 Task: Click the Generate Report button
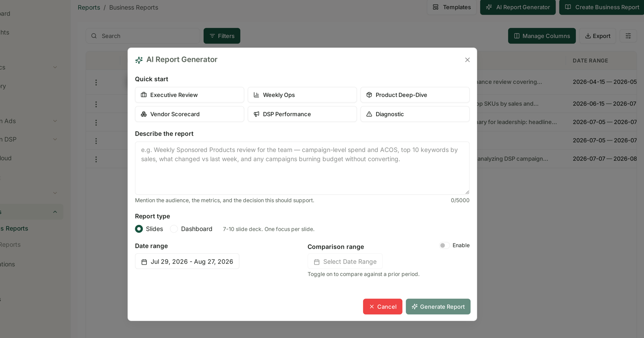click(x=438, y=307)
